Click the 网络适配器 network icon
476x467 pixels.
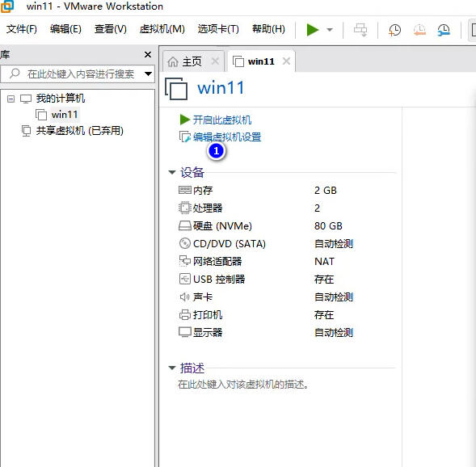tap(184, 261)
